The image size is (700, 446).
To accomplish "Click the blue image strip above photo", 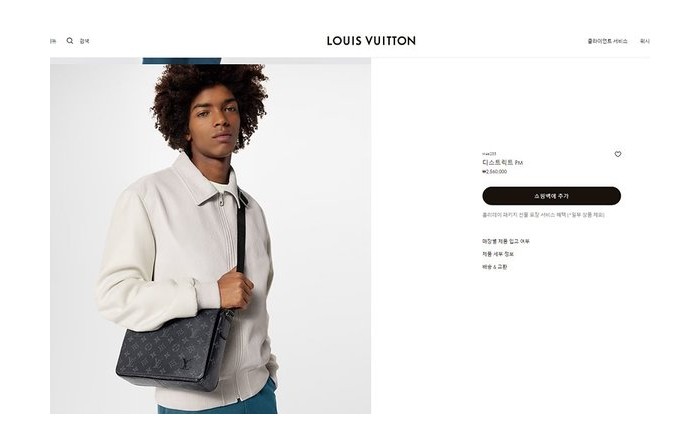I will point(182,61).
